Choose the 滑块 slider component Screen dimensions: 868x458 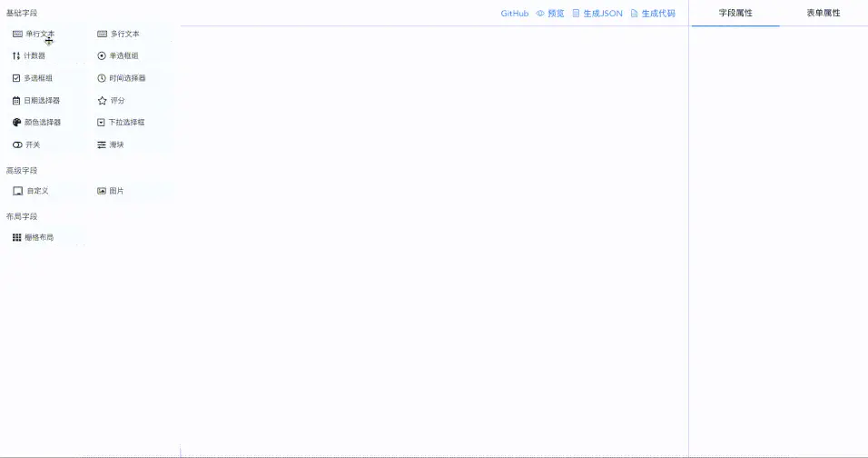[131, 144]
